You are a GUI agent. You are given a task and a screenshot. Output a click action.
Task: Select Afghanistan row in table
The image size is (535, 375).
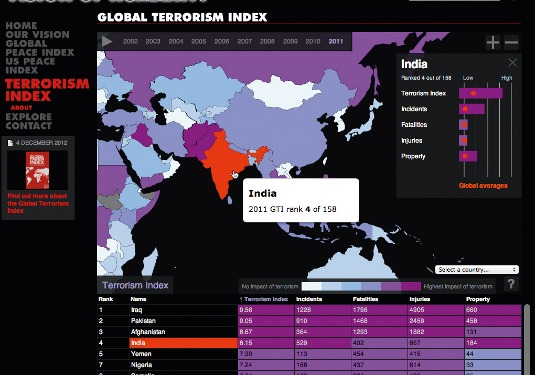tap(309, 332)
